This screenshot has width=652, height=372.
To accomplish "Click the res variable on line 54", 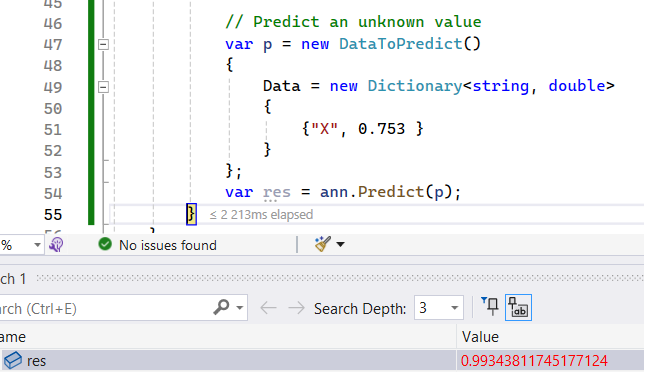I will pos(277,192).
